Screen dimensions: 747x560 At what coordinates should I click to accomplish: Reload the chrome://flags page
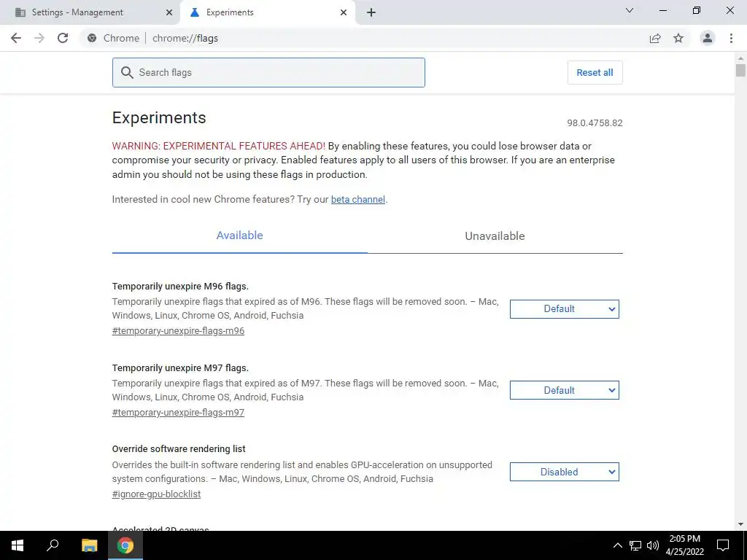(63, 38)
